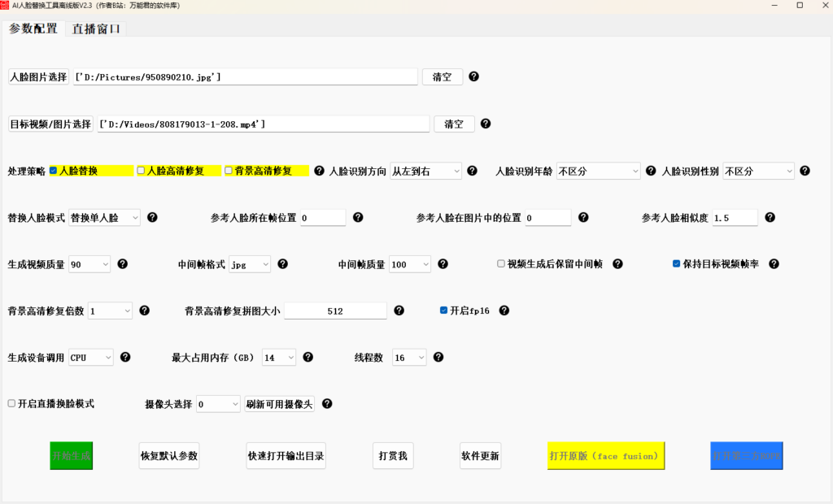Enable 开启直播换脸模式

click(x=11, y=403)
